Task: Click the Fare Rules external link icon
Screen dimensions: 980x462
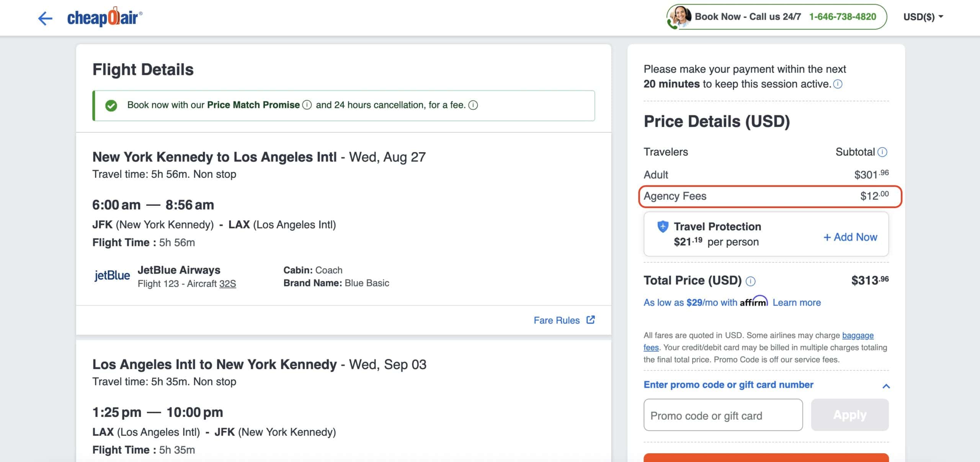Action: coord(591,320)
